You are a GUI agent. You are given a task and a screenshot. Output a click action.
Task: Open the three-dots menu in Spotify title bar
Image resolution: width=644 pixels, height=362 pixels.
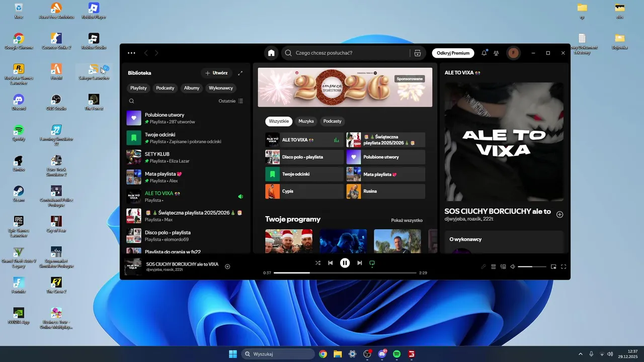point(131,53)
